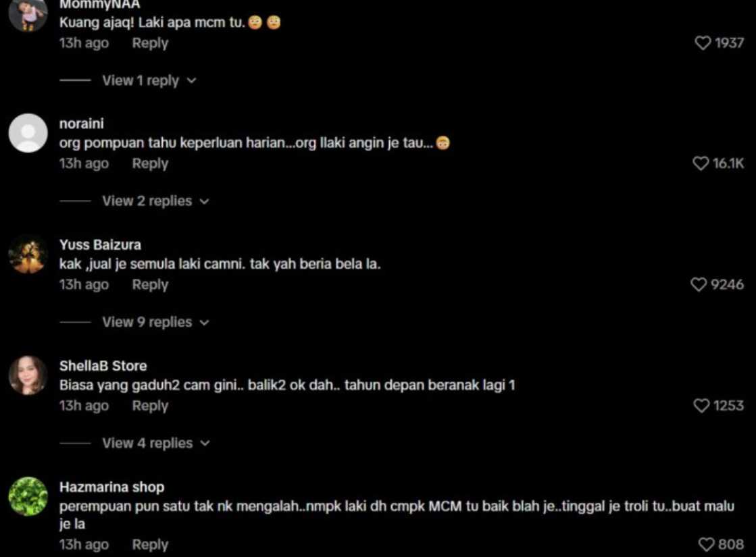Open the ShellaB Store username link
Image resolution: width=756 pixels, height=557 pixels.
pyautogui.click(x=103, y=366)
